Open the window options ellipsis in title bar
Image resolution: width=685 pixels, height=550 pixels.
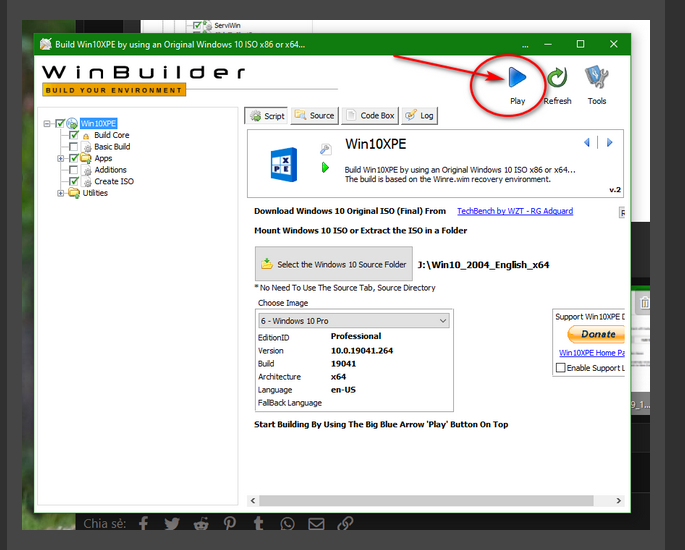[x=525, y=45]
